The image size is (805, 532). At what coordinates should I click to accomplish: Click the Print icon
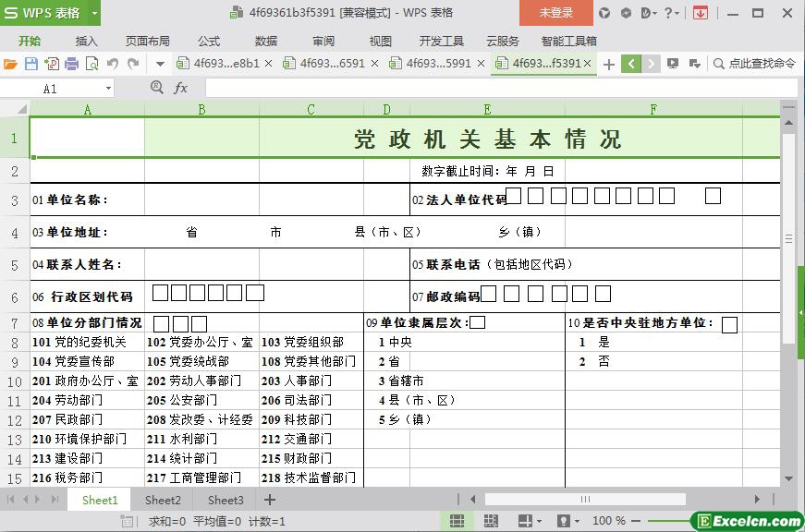71,64
